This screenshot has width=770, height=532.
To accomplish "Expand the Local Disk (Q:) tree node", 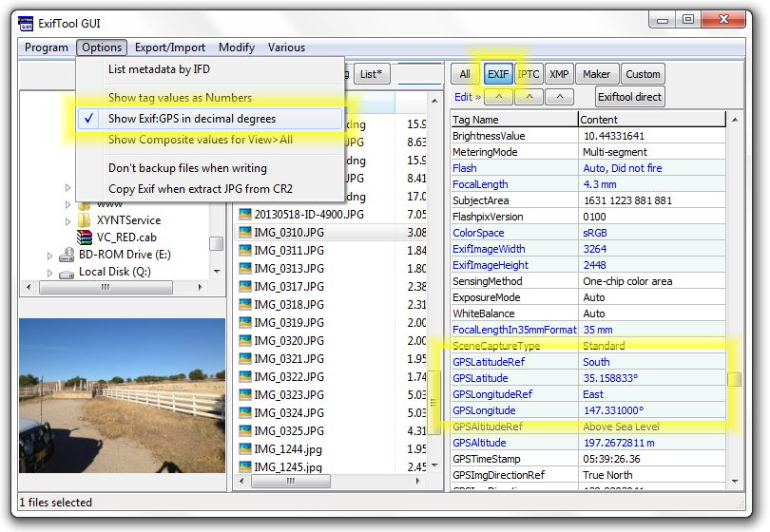I will tap(50, 273).
